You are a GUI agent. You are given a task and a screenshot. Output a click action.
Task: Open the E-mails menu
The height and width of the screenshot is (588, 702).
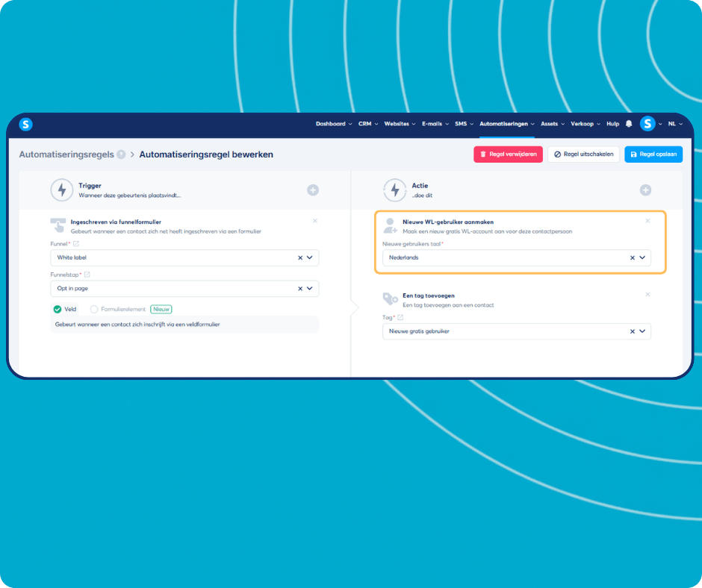[435, 124]
